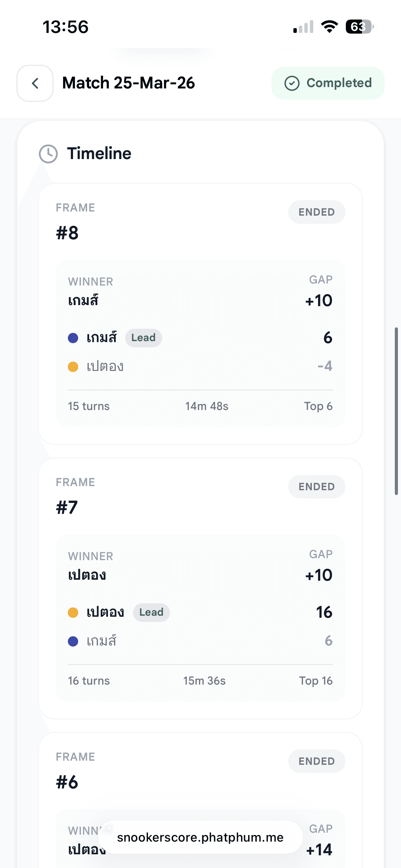Viewport: 401px width, 868px height.
Task: Click the page scrollbar thumb
Action: click(x=396, y=411)
